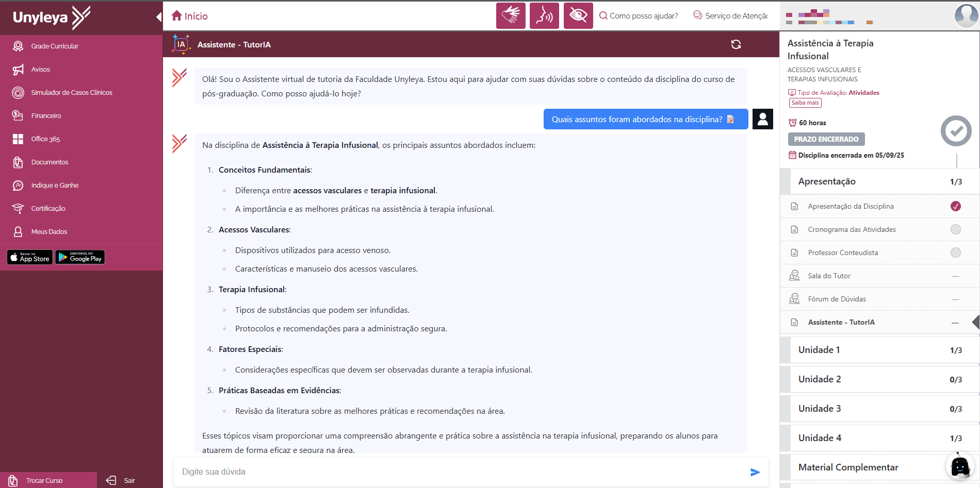
Task: Type area: click 'Digite sua dúvida' field
Action: pos(462,472)
